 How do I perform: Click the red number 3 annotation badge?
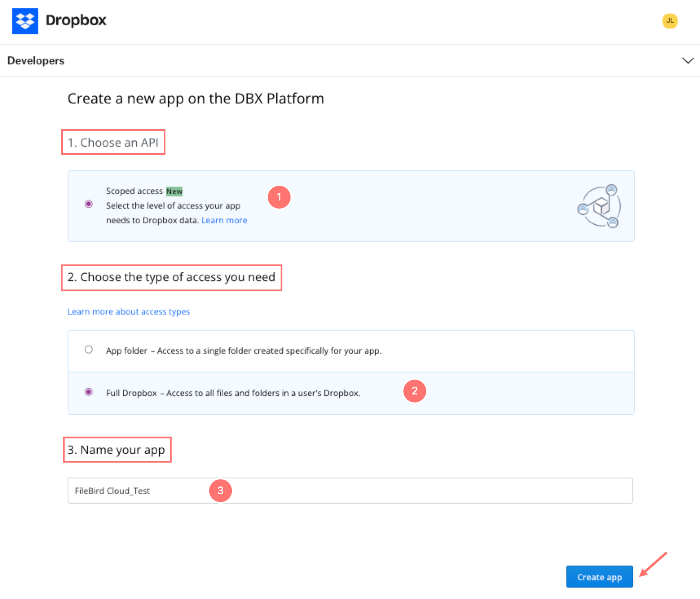click(x=220, y=491)
